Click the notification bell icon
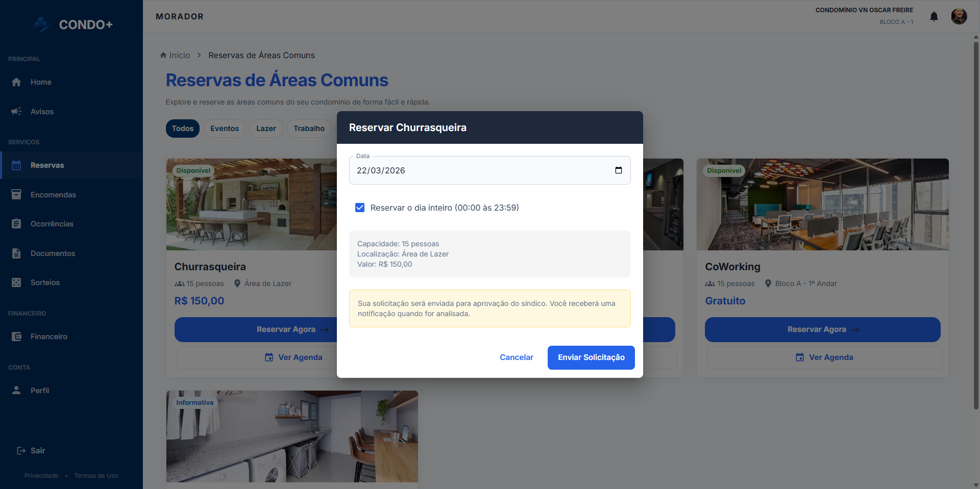The width and height of the screenshot is (980, 489). (934, 16)
